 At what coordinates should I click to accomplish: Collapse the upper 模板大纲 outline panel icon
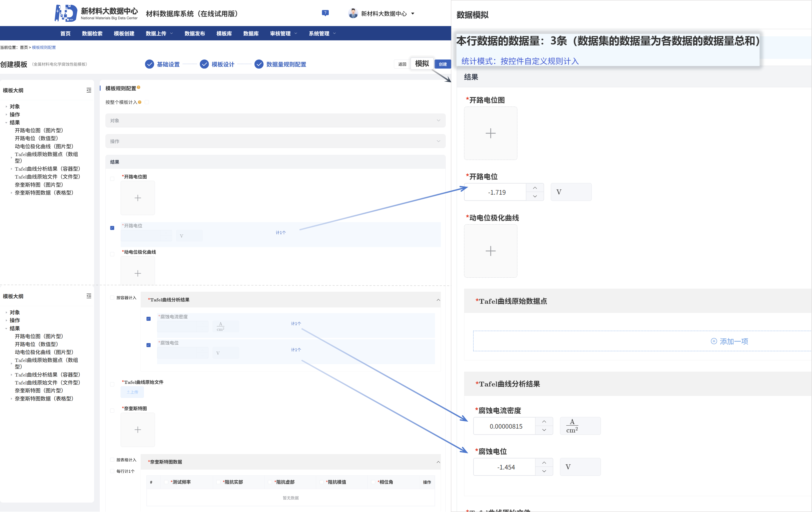coord(89,90)
